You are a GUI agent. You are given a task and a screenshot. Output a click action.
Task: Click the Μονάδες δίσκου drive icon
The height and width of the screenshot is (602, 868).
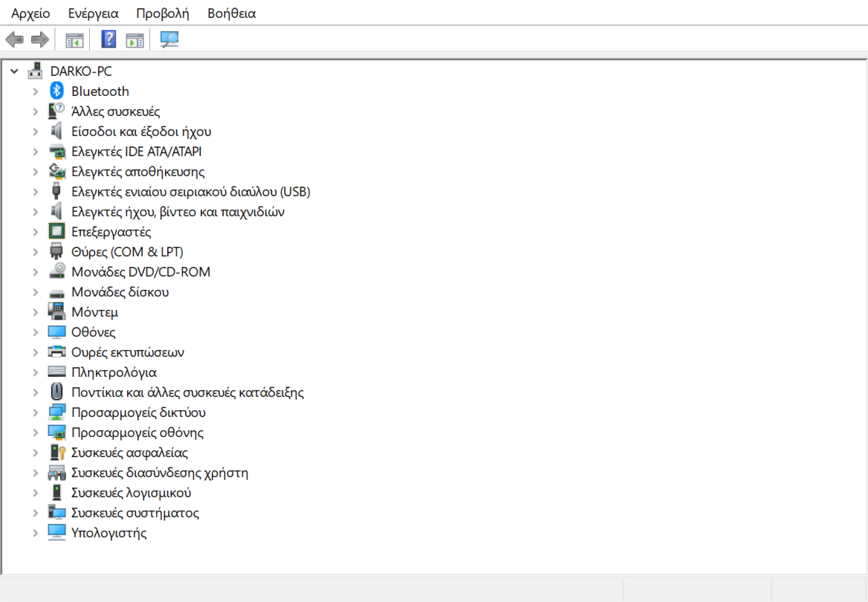coord(56,293)
